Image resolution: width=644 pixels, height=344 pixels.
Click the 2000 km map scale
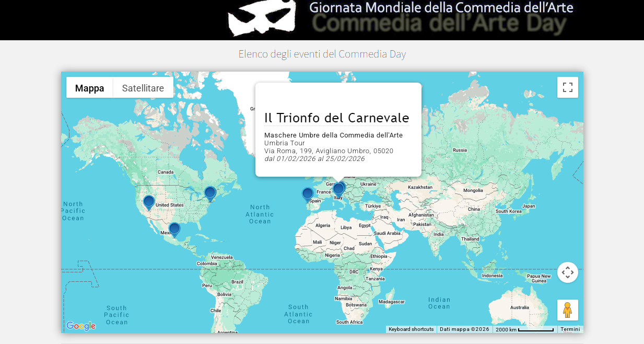pyautogui.click(x=524, y=329)
